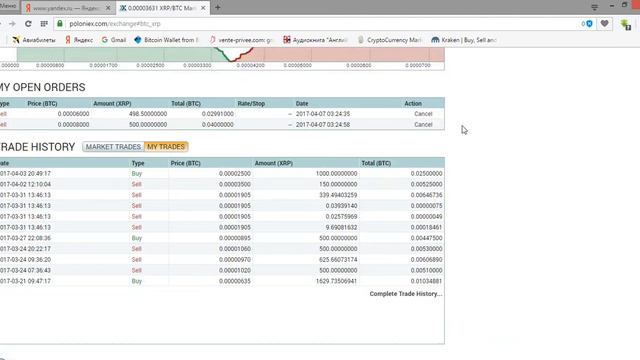Open the Bitcoin Wallet bookmark

[x=167, y=40]
